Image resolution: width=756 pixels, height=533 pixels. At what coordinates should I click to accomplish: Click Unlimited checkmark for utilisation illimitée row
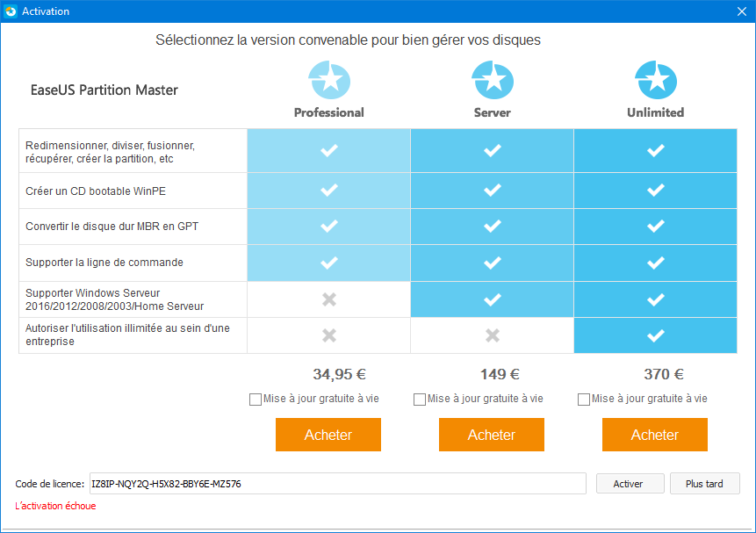coord(656,335)
